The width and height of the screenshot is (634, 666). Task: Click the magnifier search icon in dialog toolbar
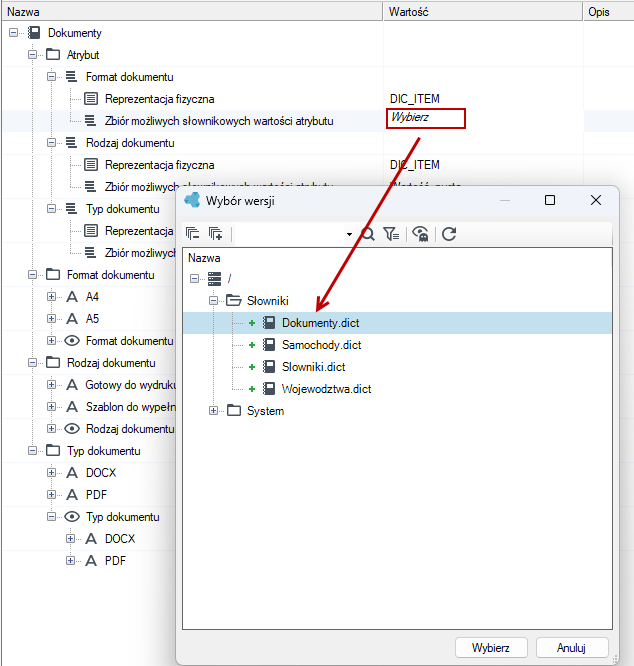368,234
